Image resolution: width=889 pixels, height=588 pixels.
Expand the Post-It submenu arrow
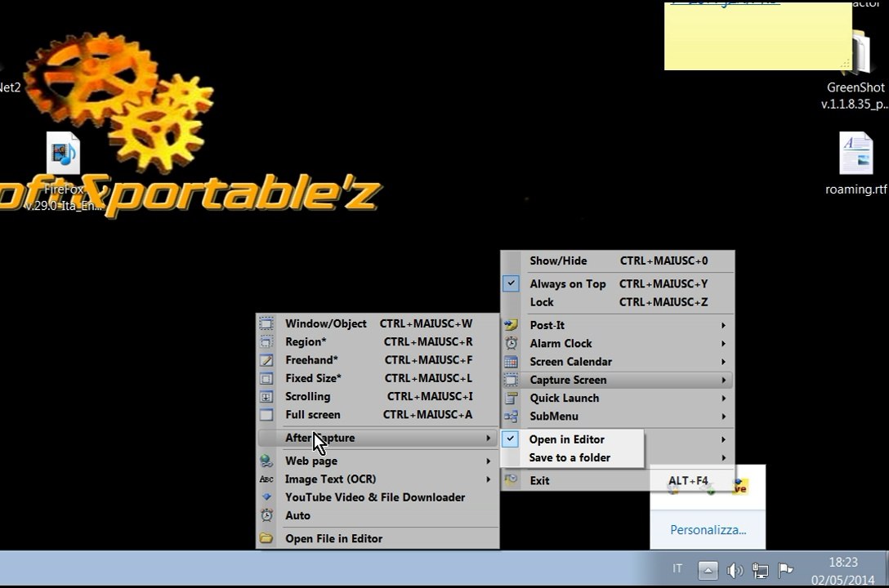coord(723,325)
